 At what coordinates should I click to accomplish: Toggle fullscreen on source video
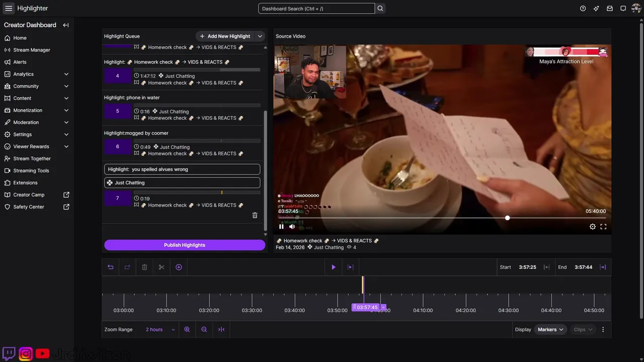pos(603,227)
